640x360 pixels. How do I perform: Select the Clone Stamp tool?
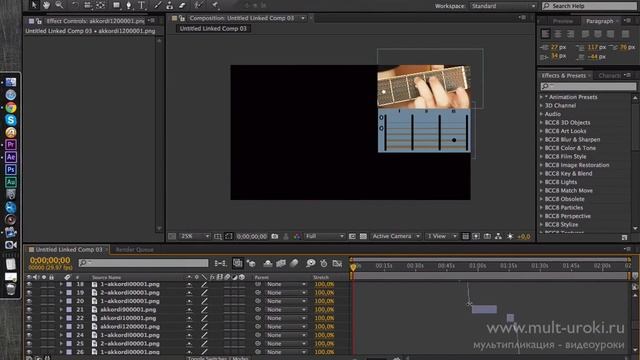click(170, 5)
